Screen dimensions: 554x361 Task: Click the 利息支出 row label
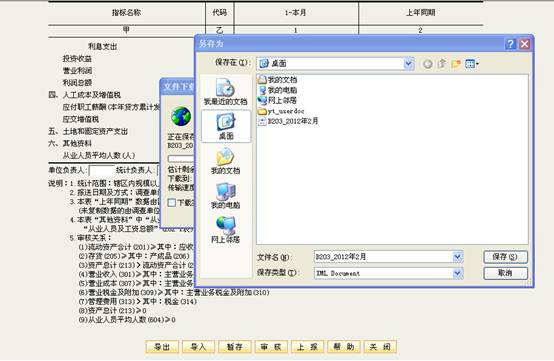pyautogui.click(x=102, y=46)
